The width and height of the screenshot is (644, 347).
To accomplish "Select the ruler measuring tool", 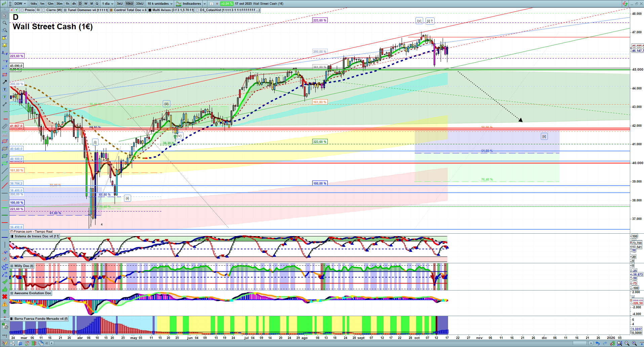I will pyautogui.click(x=5, y=126).
